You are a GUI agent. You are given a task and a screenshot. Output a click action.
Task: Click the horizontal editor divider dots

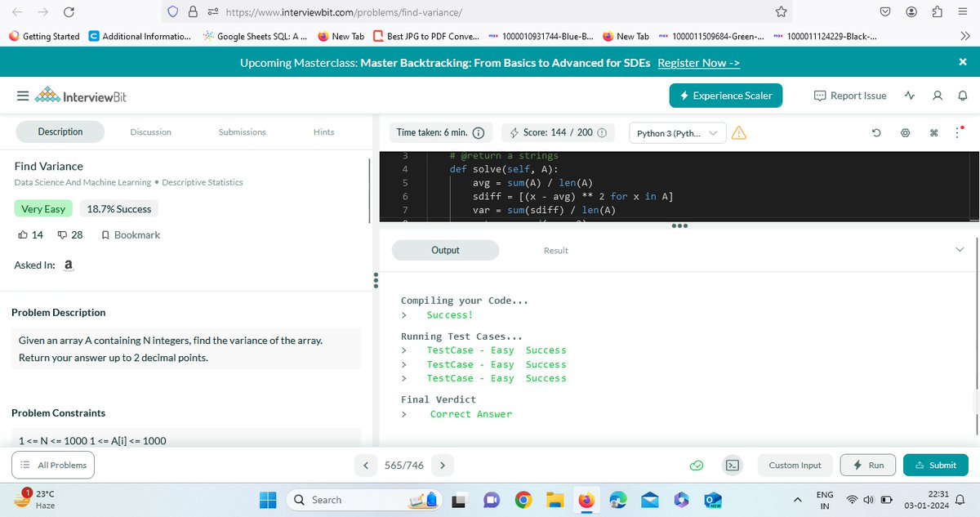click(x=679, y=226)
